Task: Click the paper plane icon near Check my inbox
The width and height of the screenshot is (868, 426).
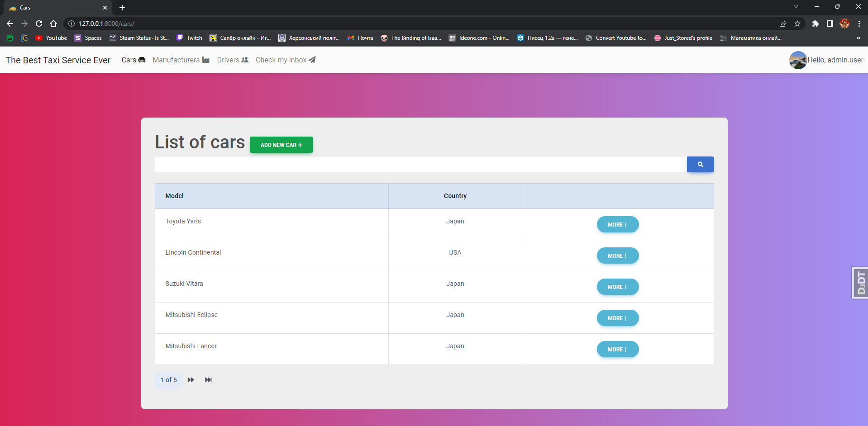Action: pos(312,60)
